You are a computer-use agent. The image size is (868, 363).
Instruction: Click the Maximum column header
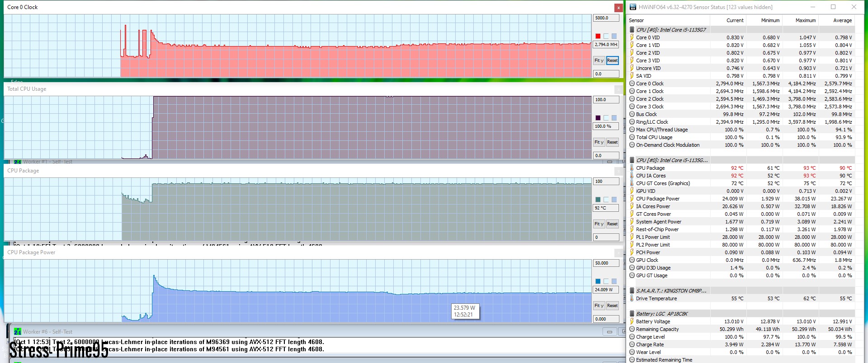(x=805, y=20)
